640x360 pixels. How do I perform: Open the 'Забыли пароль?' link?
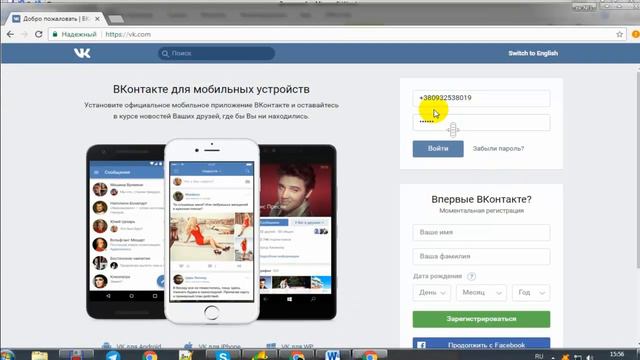498,149
